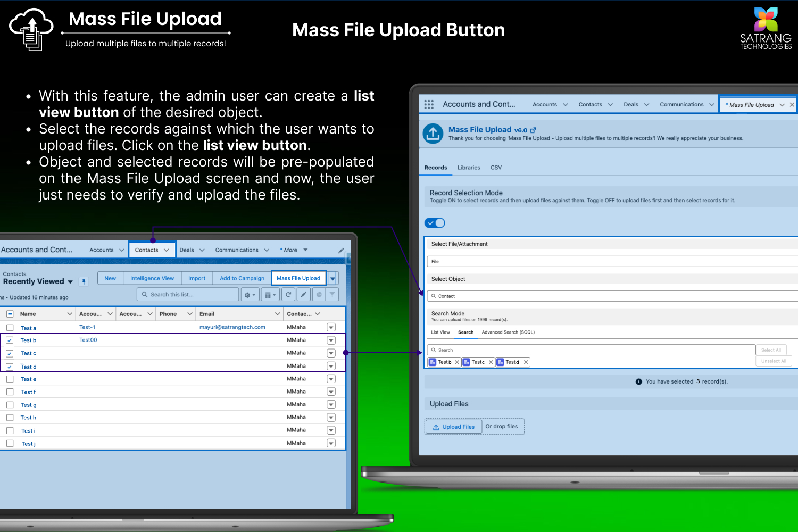Image resolution: width=798 pixels, height=532 pixels.
Task: Refresh the Contacts list view
Action: point(288,294)
